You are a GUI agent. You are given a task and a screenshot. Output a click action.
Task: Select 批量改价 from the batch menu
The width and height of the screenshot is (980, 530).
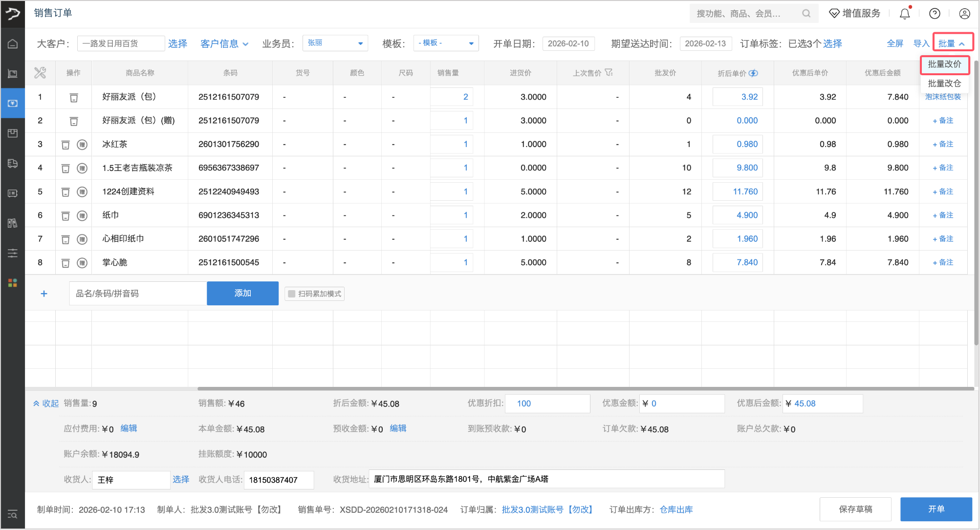tap(944, 64)
